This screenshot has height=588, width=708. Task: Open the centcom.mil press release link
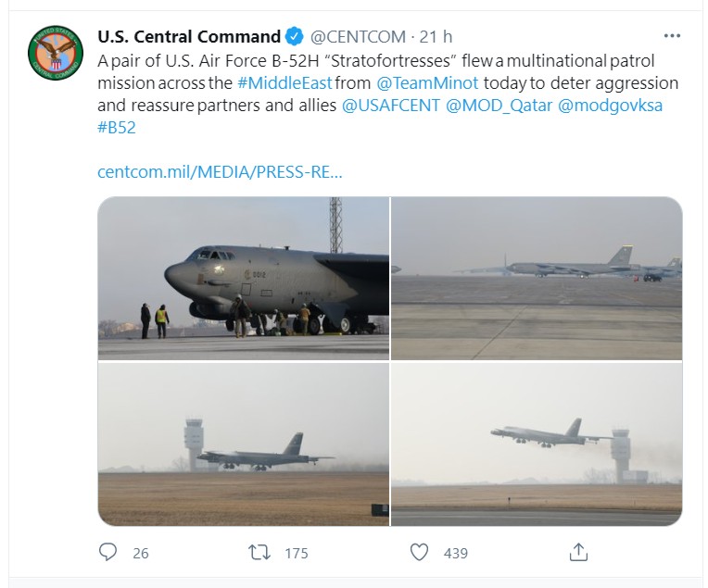click(x=220, y=172)
